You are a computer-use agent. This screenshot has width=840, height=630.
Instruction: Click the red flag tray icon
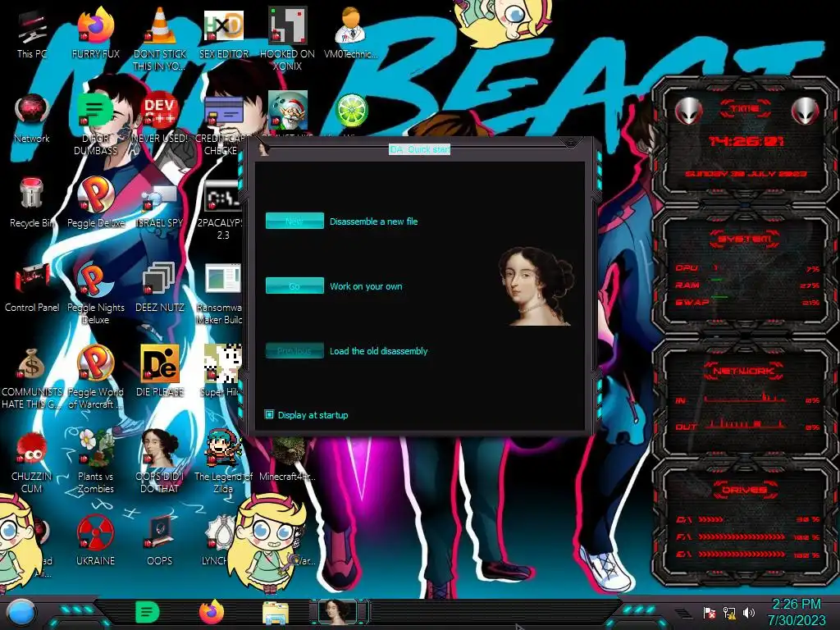(x=710, y=613)
